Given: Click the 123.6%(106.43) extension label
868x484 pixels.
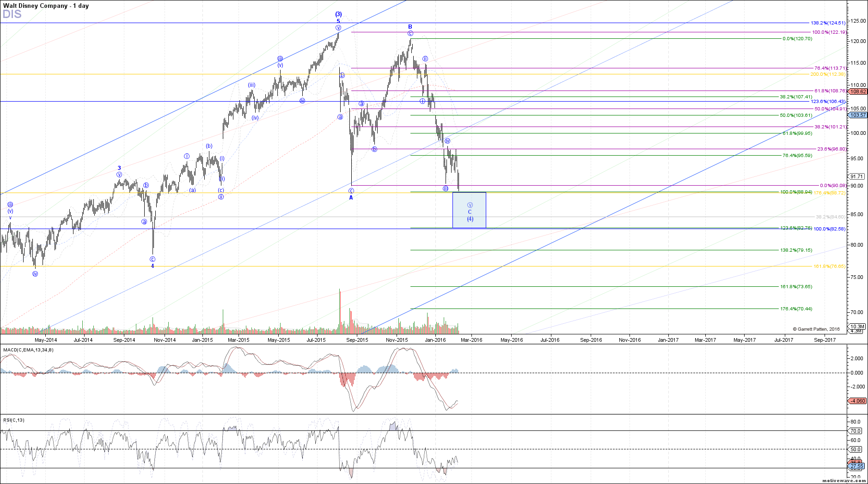Looking at the screenshot, I should point(828,101).
